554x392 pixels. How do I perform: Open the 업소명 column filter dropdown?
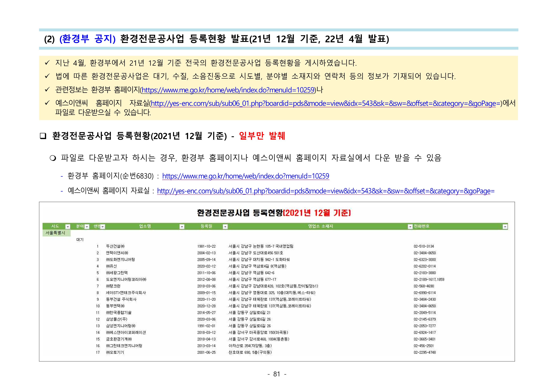point(182,227)
